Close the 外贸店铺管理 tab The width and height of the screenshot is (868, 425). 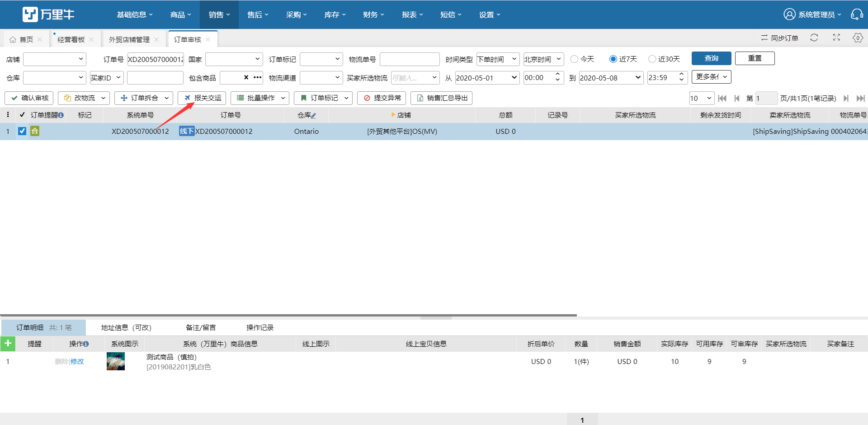(x=156, y=40)
